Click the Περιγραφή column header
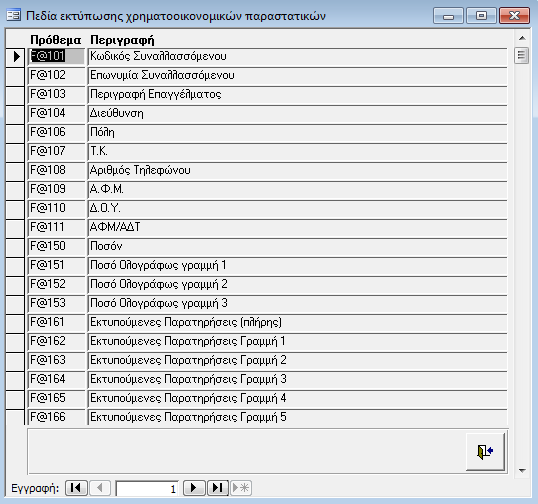This screenshot has height=504, width=538. point(122,40)
